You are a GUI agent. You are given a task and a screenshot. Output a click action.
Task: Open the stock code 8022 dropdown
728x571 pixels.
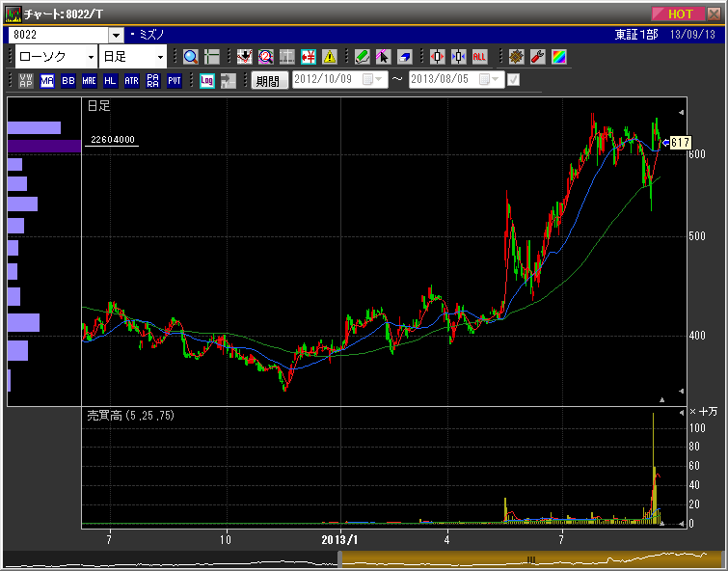coord(116,35)
